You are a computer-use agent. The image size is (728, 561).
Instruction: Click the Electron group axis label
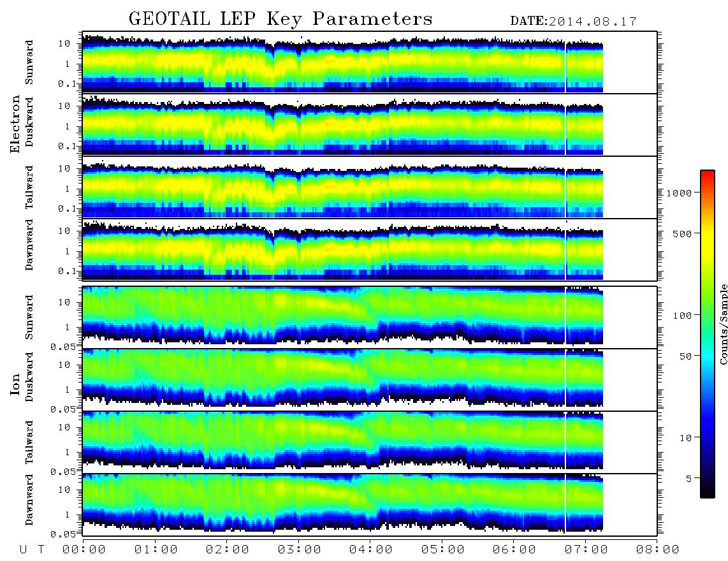(x=15, y=124)
